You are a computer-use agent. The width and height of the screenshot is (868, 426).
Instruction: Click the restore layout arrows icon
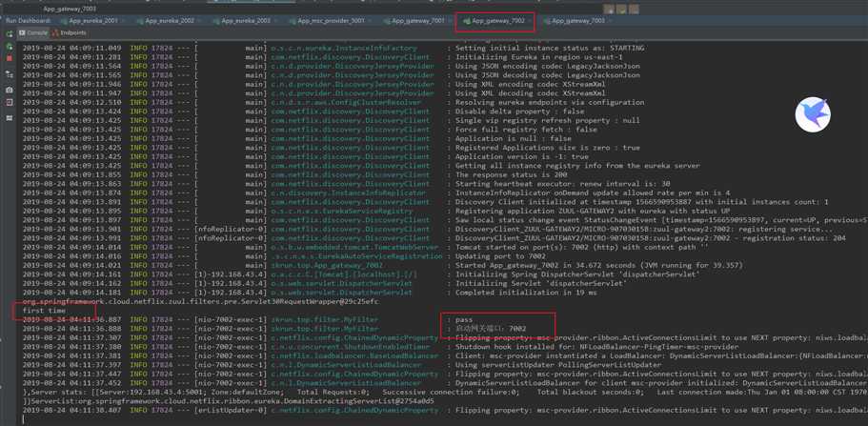9,73
